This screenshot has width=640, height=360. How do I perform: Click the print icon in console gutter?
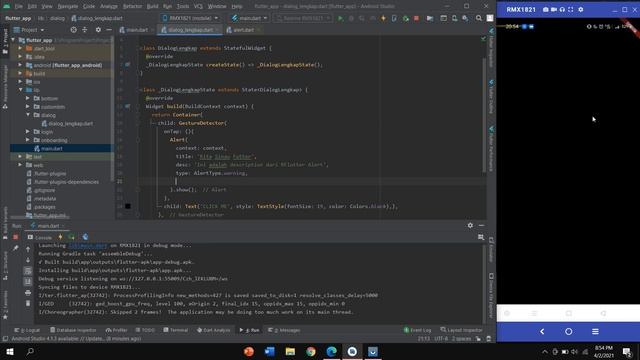28,293
